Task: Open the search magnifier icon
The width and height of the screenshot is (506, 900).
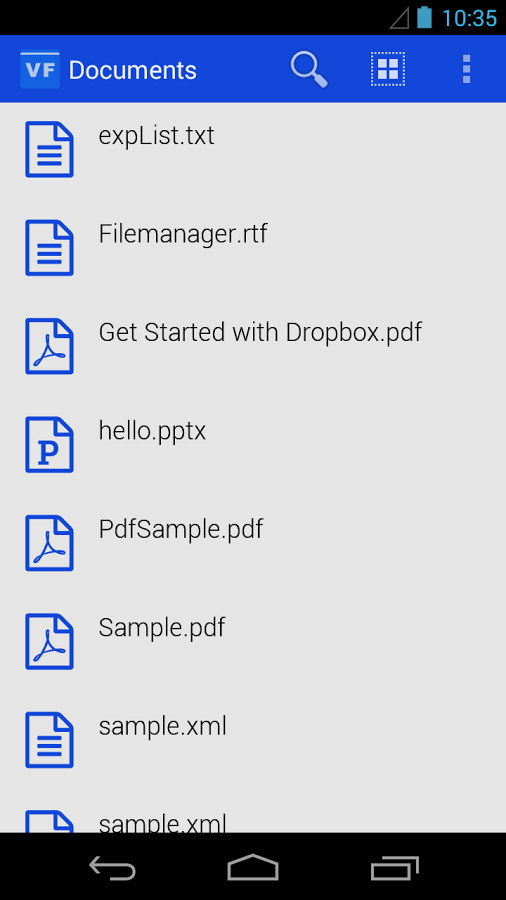Action: tap(309, 69)
